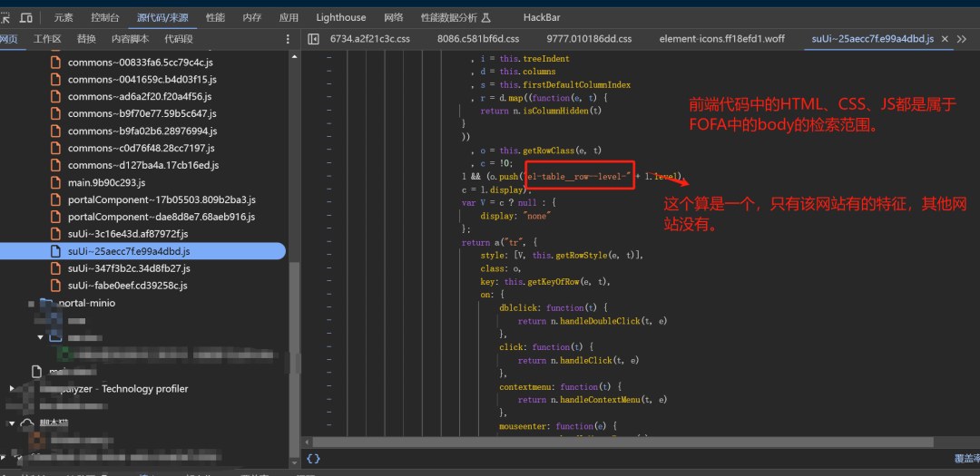Click 'return n.handleDoubleClick(t, e)' code line
The width and height of the screenshot is (980, 476).
pyautogui.click(x=592, y=321)
